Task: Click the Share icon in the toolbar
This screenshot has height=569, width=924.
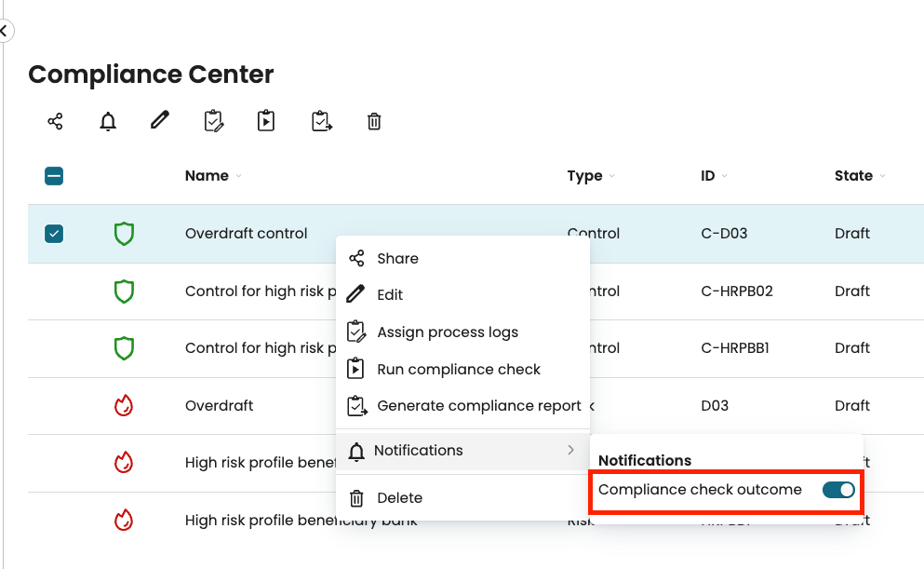Action: (x=55, y=121)
